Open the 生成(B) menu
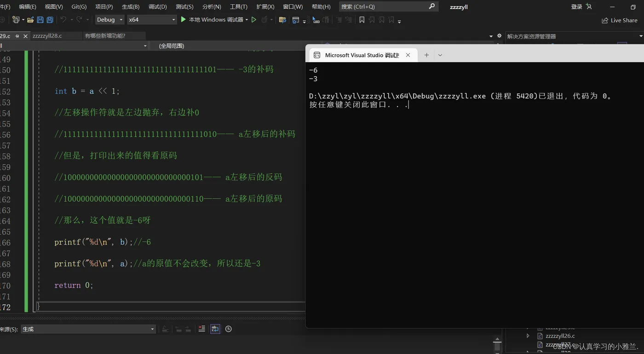The width and height of the screenshot is (644, 354). pos(131,6)
